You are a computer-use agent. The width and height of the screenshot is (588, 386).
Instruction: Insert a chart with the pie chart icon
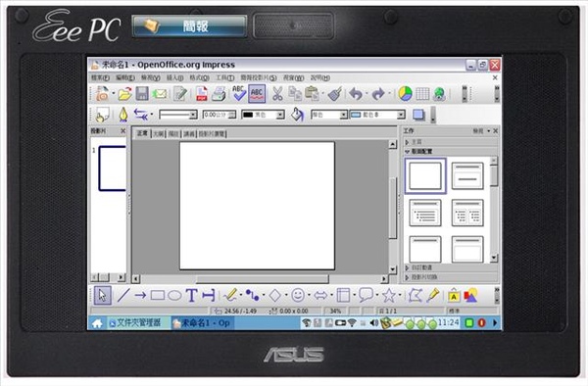(x=405, y=94)
